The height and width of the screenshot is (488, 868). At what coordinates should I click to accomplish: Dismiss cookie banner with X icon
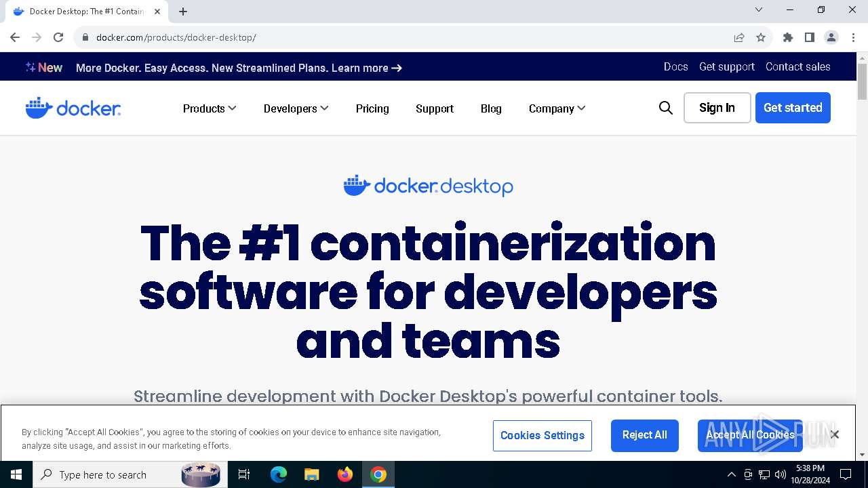point(835,434)
